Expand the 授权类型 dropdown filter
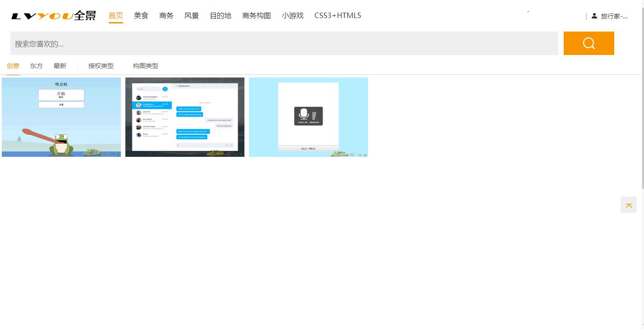Image resolution: width=644 pixels, height=329 pixels. (x=101, y=66)
